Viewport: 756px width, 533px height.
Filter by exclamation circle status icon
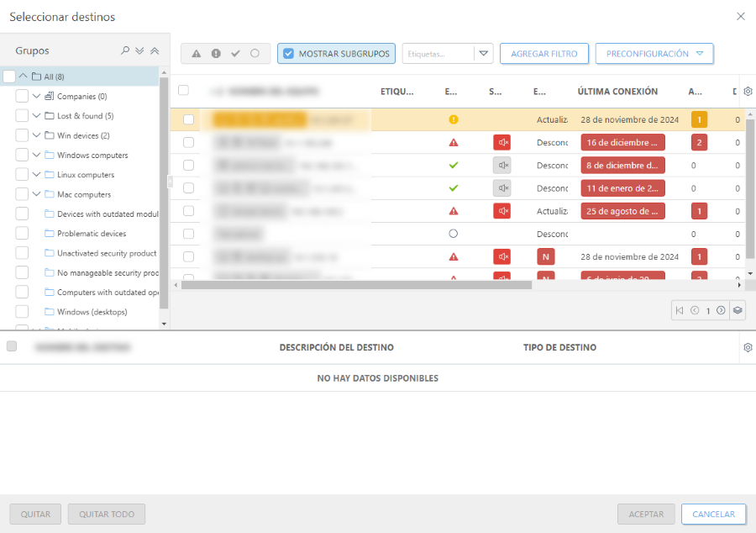(216, 54)
